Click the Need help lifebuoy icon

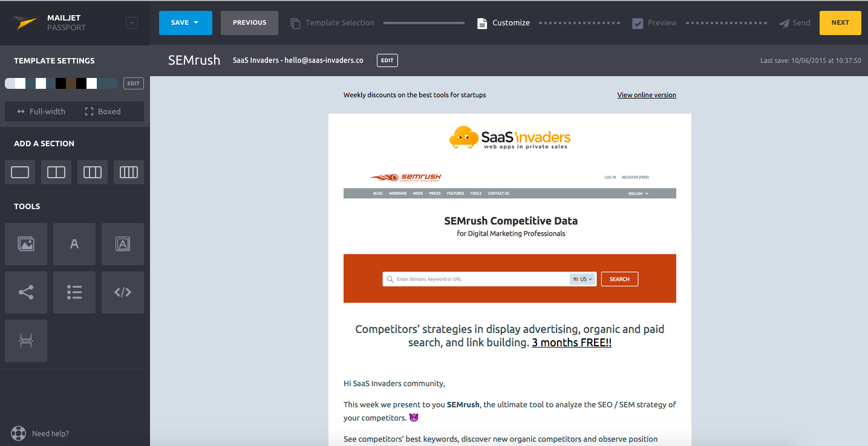[19, 433]
